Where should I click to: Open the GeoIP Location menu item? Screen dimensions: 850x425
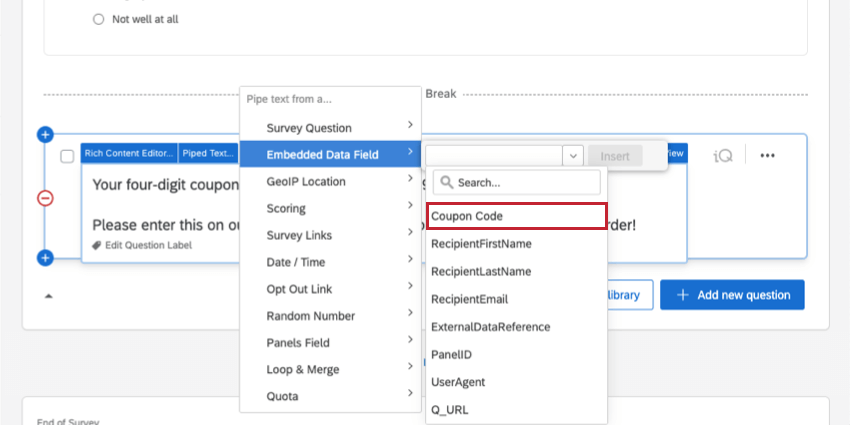(329, 182)
